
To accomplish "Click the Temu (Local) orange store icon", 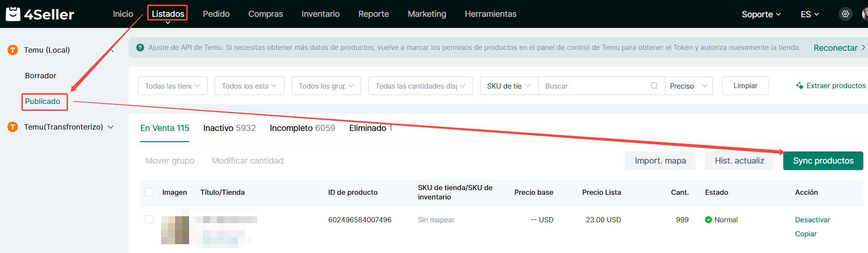I will [13, 50].
